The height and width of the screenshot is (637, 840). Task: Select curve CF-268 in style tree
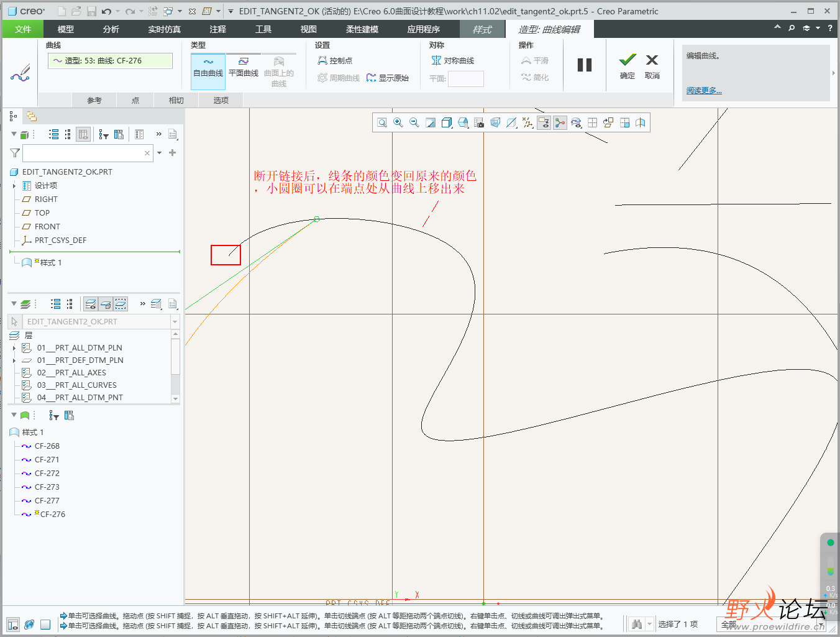47,446
